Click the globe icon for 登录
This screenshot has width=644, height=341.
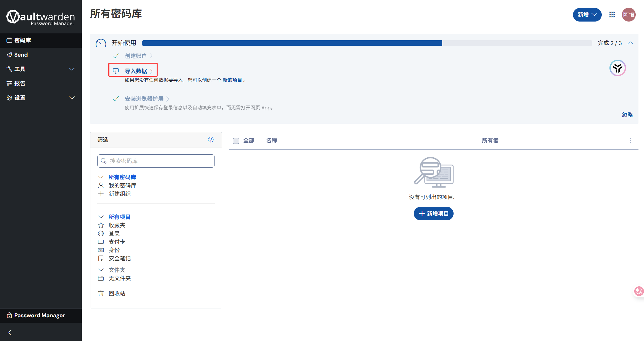(101, 234)
